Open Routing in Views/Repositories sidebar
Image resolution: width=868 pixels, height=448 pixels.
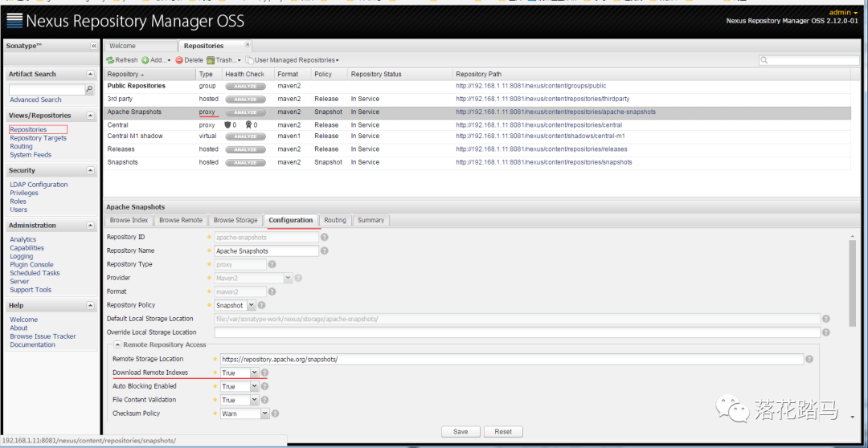pyautogui.click(x=21, y=147)
